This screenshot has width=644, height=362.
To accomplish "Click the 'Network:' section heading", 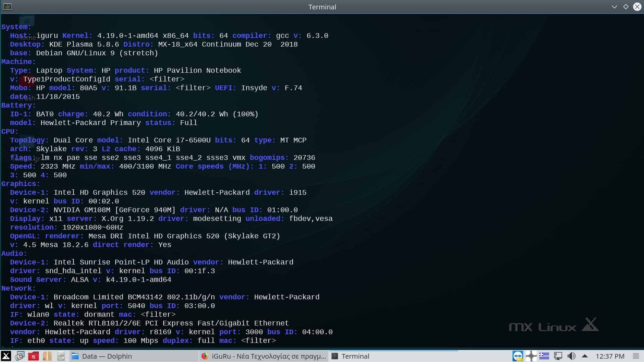I will click(x=18, y=288).
